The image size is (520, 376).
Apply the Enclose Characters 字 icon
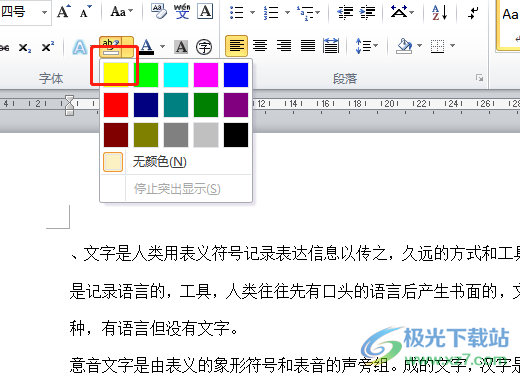[x=204, y=47]
